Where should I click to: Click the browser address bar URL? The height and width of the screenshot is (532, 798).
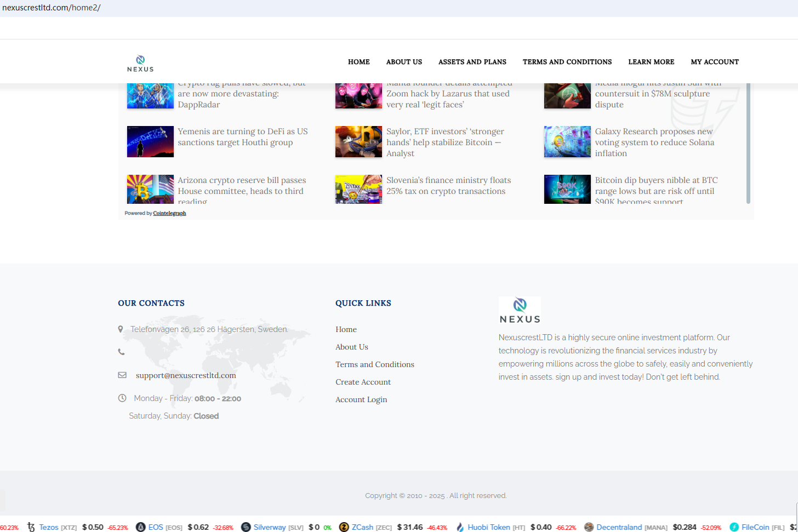point(52,8)
